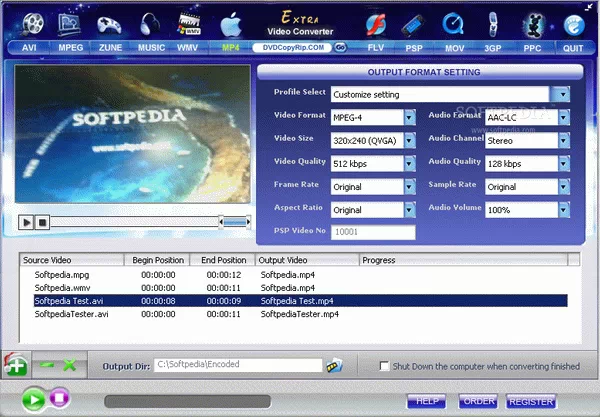Click the AVI film reel icon
Viewport: 600px width, 417px height.
pyautogui.click(x=33, y=20)
